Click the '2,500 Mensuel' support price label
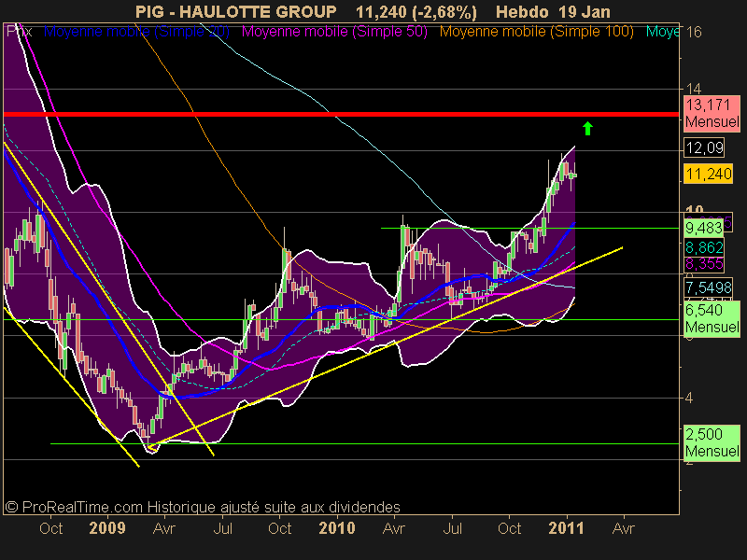This screenshot has width=747, height=560. 712,442
